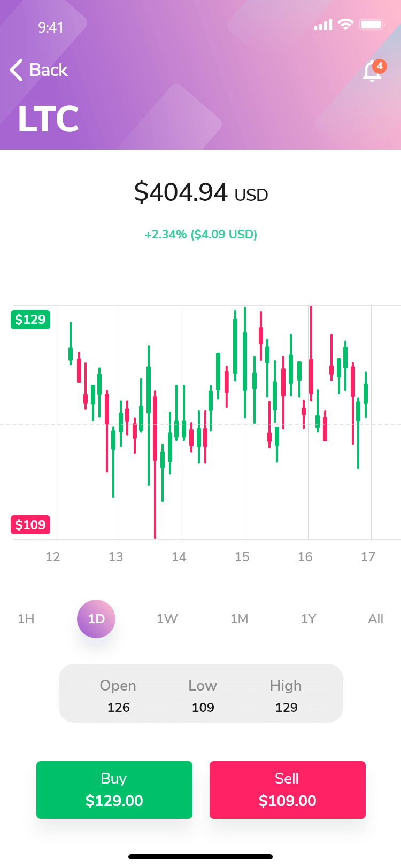This screenshot has width=401, height=868.
Task: Switch to the 1W time range
Action: pyautogui.click(x=167, y=619)
